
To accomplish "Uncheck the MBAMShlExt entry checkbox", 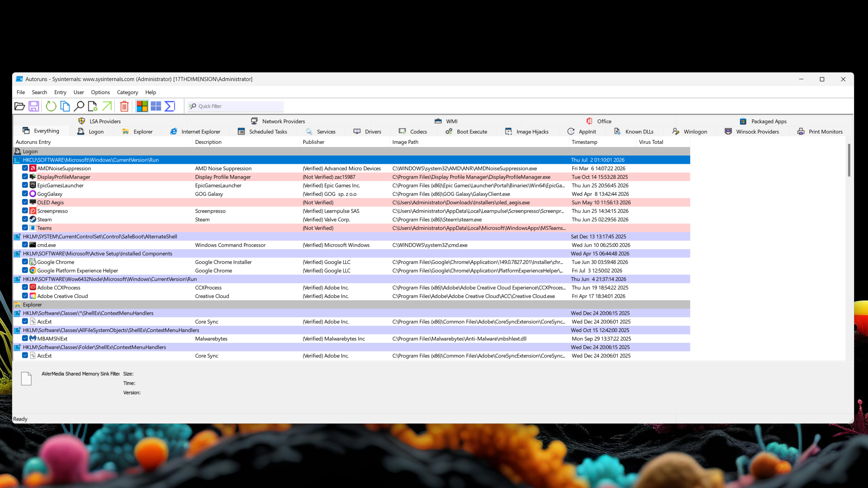I will pos(25,338).
